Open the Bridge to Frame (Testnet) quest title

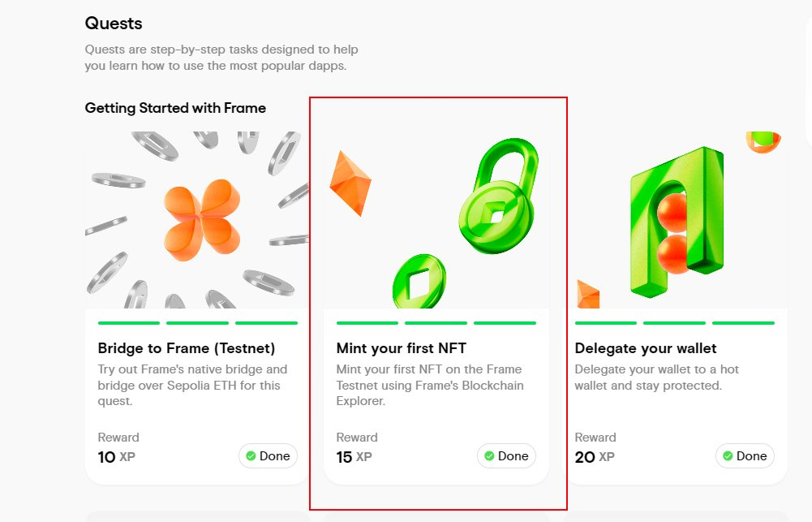[187, 348]
